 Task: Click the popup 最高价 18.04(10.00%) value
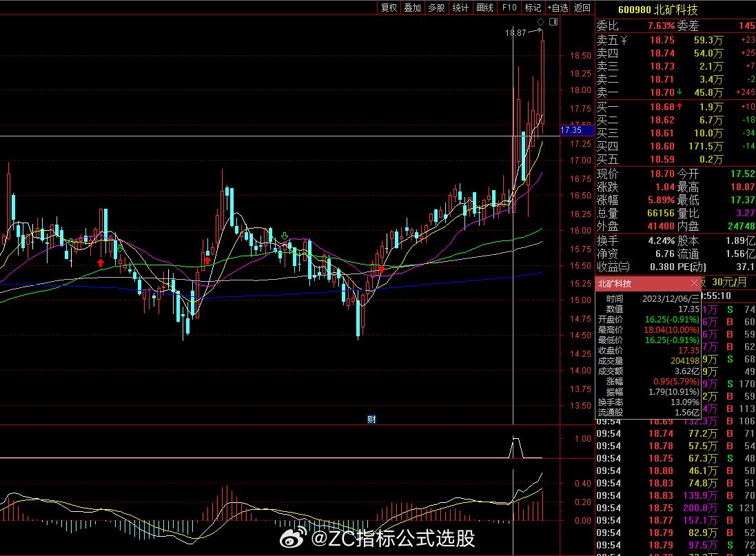(x=672, y=330)
